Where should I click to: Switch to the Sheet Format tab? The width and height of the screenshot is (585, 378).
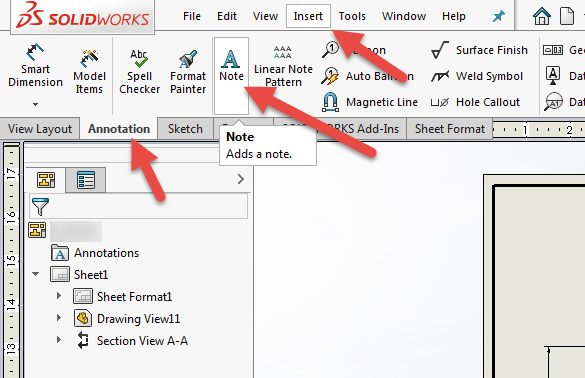tap(450, 129)
